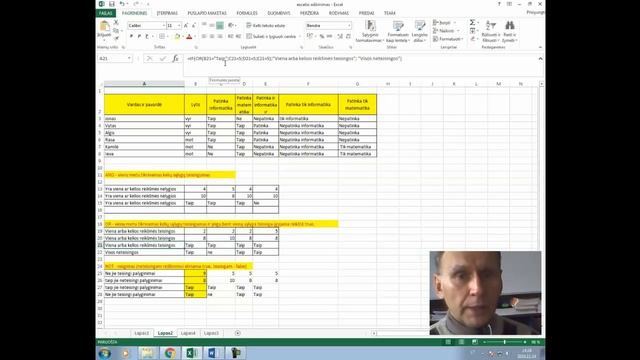This screenshot has height=360, width=640.
Task: Click the Cut scissors icon
Action: coord(116,22)
